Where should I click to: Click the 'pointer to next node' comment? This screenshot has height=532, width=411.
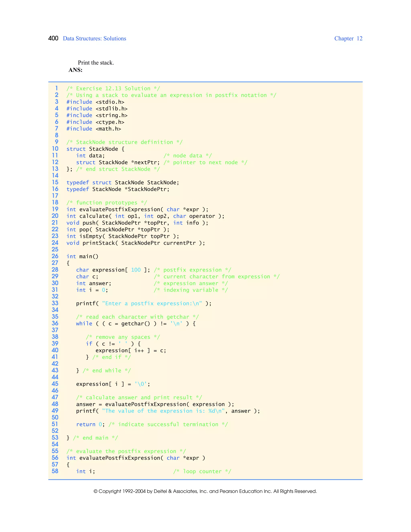[x=205, y=162]
